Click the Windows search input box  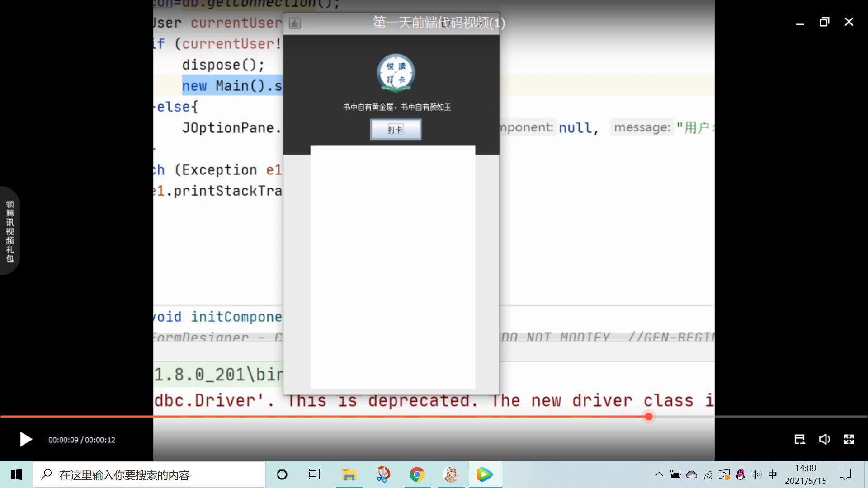149,474
